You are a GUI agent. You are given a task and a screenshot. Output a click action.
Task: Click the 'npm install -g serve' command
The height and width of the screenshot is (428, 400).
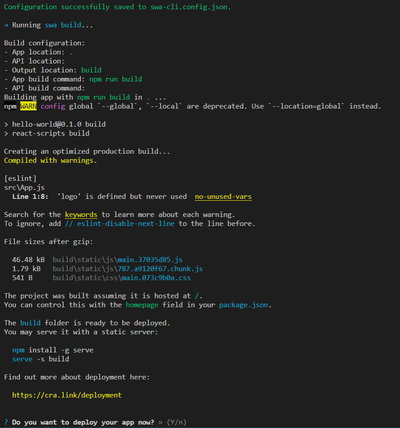tap(53, 350)
